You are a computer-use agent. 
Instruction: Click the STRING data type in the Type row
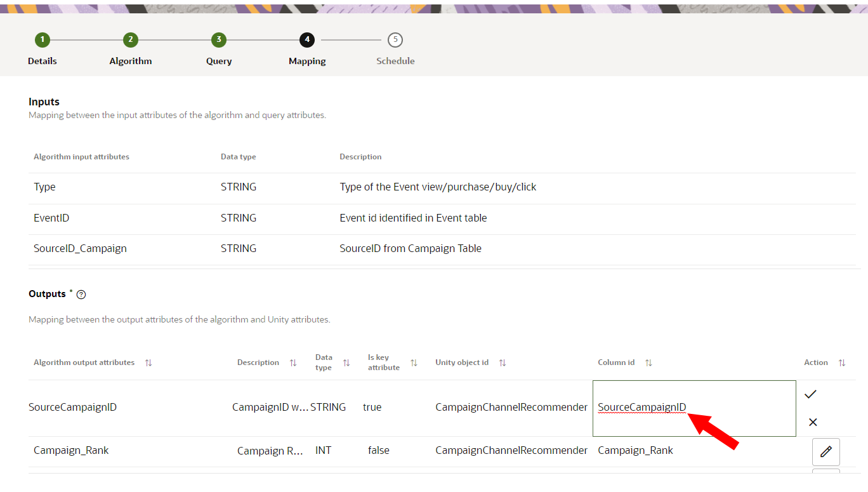coord(239,187)
